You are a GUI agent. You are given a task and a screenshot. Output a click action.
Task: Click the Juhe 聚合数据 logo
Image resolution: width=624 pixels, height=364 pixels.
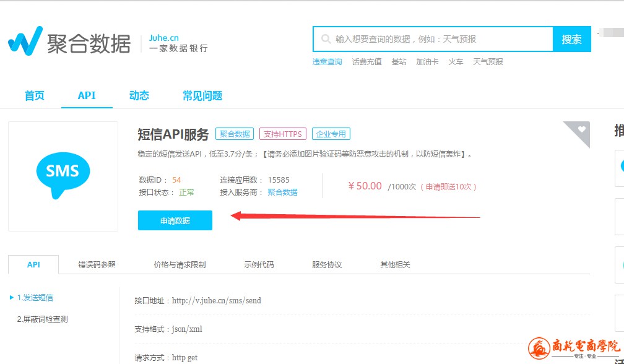[x=69, y=42]
